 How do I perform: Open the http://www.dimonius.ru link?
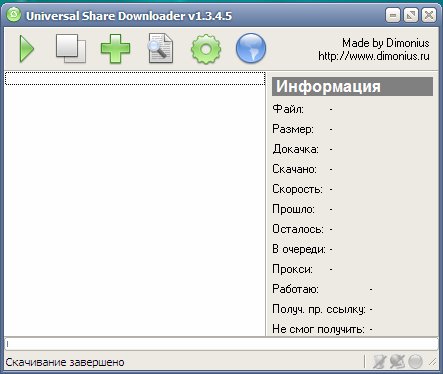pyautogui.click(x=374, y=56)
